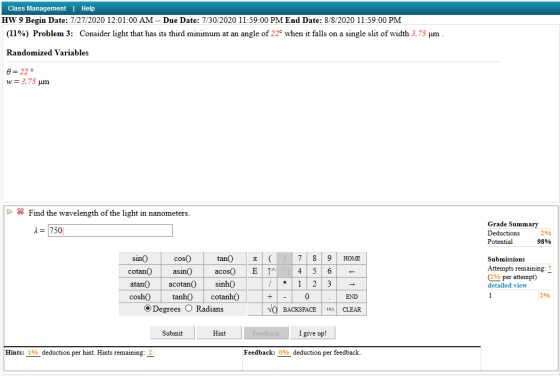Insert the tanh() function
The width and height of the screenshot is (560, 376).
point(182,296)
